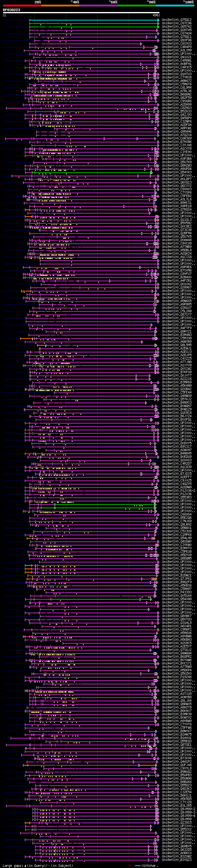Select label UniRef100_A7RL36

coord(177,91)
